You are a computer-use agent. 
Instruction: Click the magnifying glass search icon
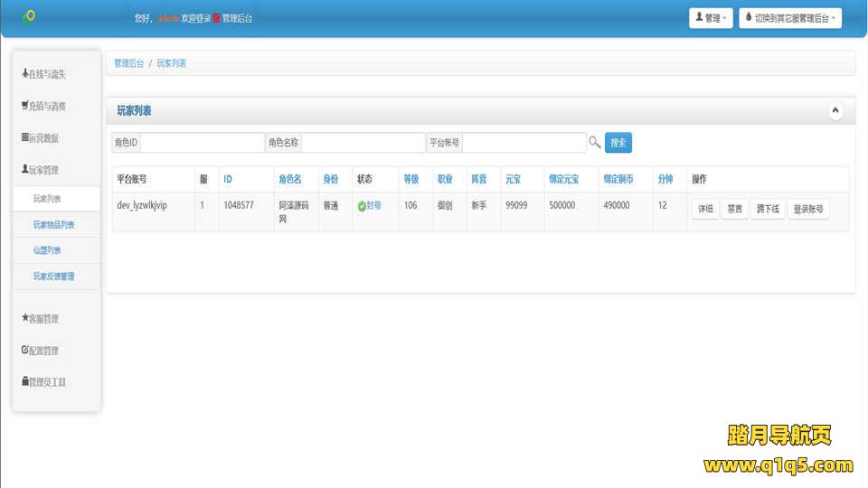point(595,143)
